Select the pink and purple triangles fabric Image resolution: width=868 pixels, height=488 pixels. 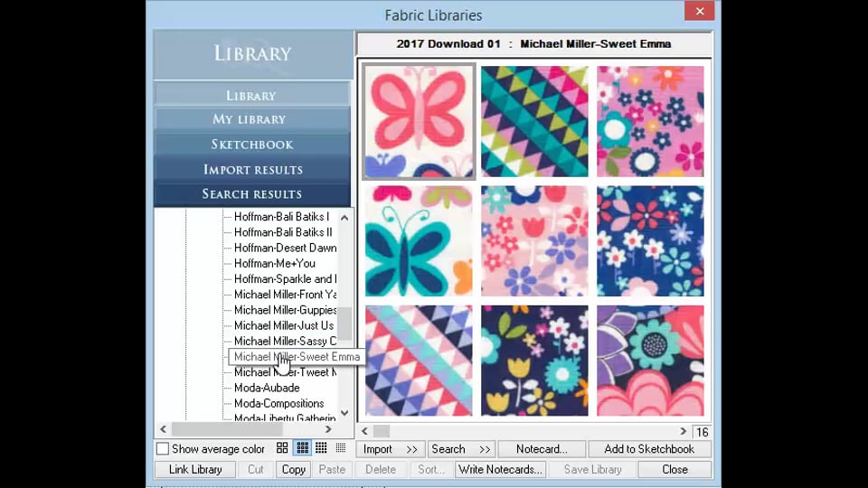click(419, 361)
